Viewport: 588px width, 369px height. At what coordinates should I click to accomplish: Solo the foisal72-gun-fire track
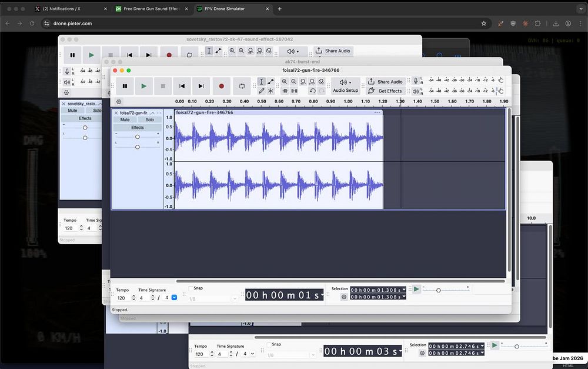pyautogui.click(x=149, y=119)
